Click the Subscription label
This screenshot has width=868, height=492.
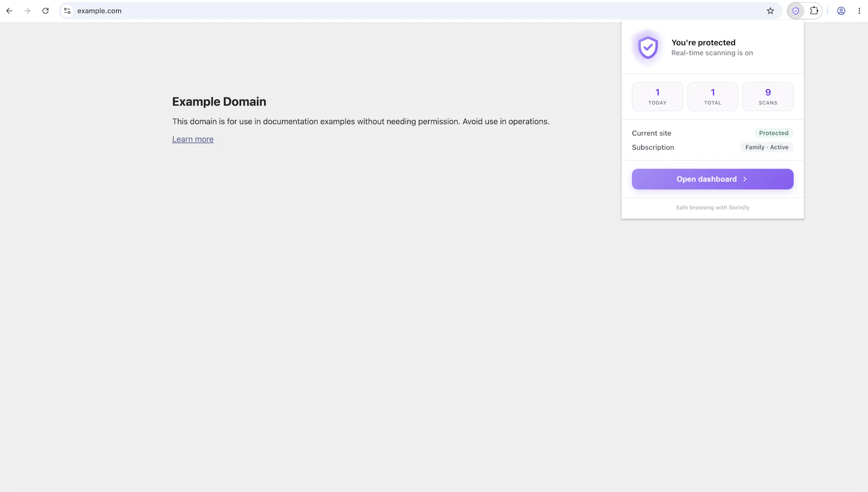point(653,148)
